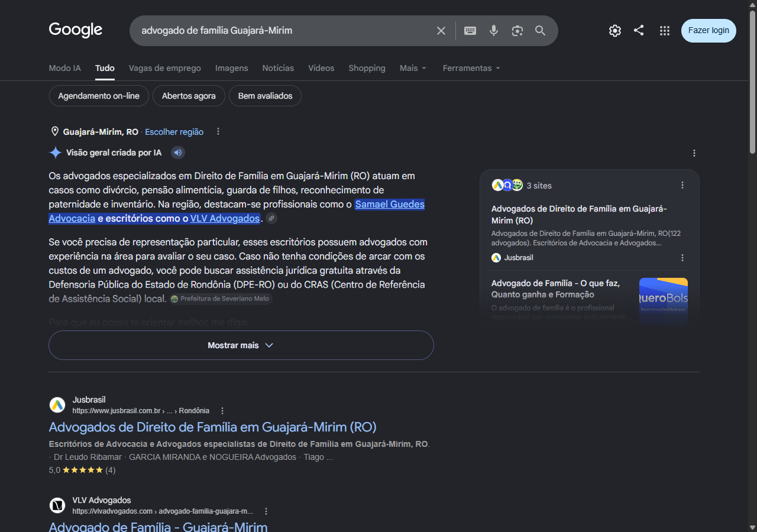Click the Fazer login button
757x532 pixels.
coord(709,31)
